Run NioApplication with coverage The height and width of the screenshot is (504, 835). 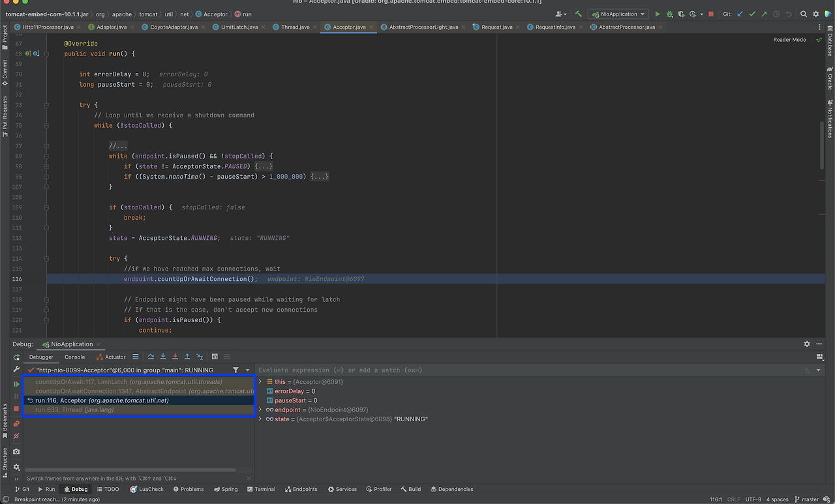coord(681,14)
